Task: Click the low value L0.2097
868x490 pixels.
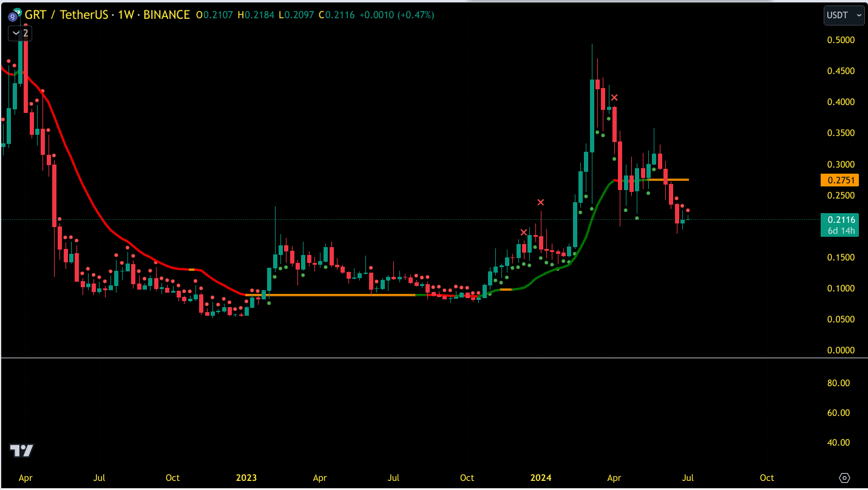Action: (x=296, y=15)
